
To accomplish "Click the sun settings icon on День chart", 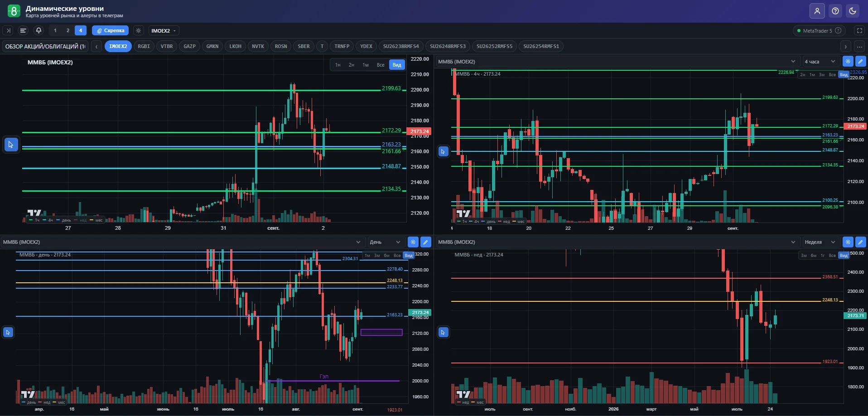I will point(413,242).
